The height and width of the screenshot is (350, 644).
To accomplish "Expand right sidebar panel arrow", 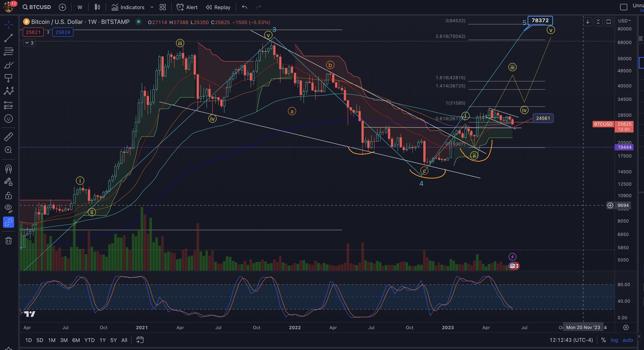I will click(x=639, y=336).
